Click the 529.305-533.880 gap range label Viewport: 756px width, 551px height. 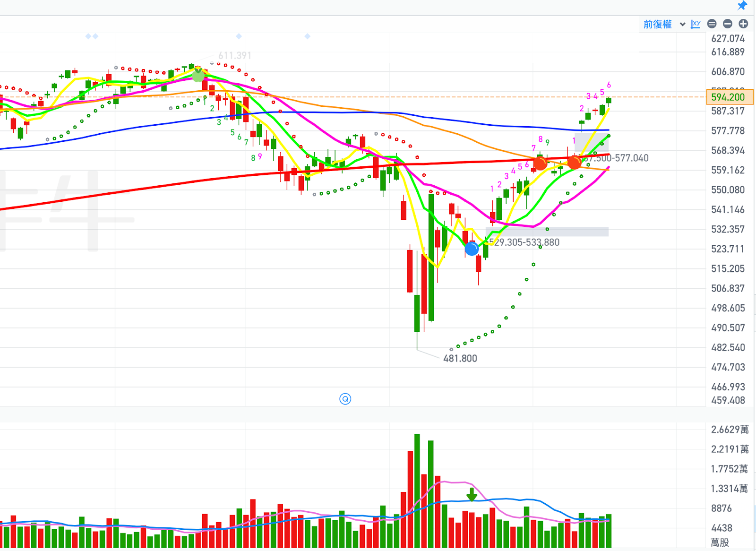[x=524, y=242]
